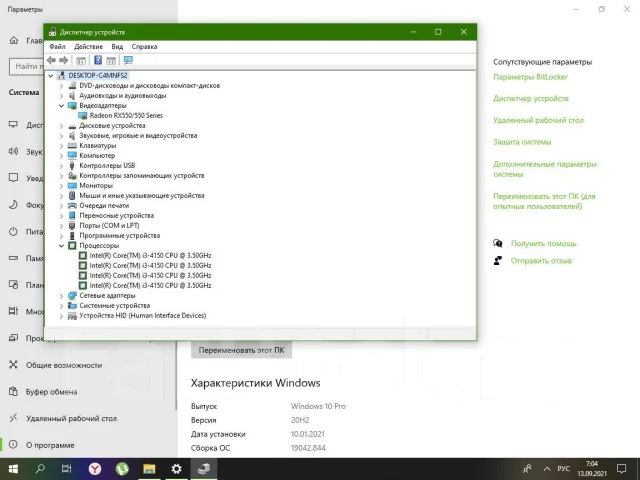Click the properties pane toolbar icon
This screenshot has width=640, height=480.
click(111, 60)
